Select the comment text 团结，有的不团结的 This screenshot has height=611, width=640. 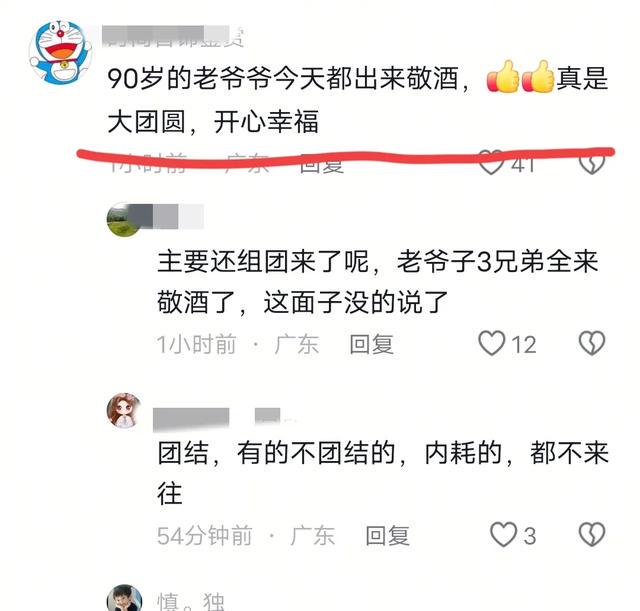pyautogui.click(x=276, y=453)
